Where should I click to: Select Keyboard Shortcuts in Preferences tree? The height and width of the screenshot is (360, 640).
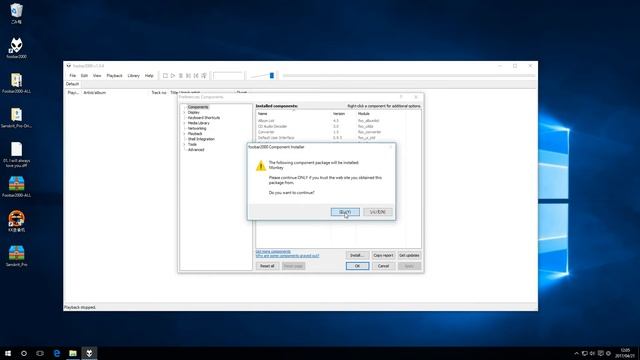[204, 118]
